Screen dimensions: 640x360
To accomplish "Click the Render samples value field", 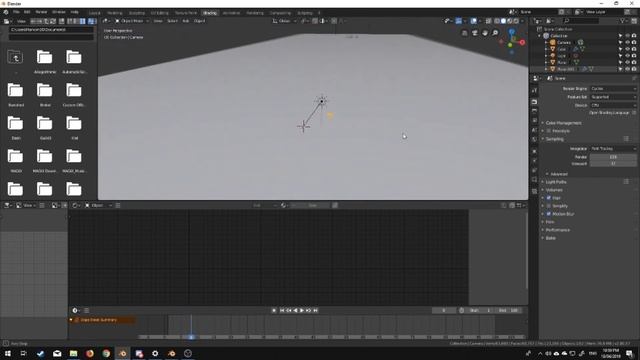I will pyautogui.click(x=613, y=157).
